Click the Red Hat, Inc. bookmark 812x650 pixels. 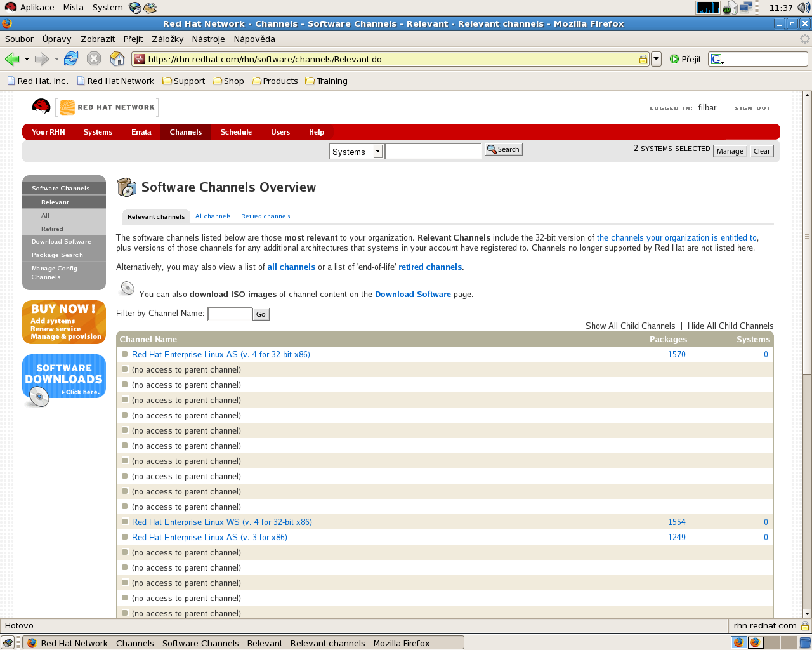(37, 81)
